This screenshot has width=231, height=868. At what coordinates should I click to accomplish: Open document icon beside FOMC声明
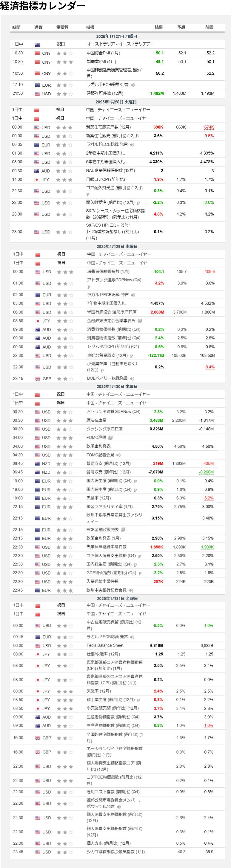[110, 438]
